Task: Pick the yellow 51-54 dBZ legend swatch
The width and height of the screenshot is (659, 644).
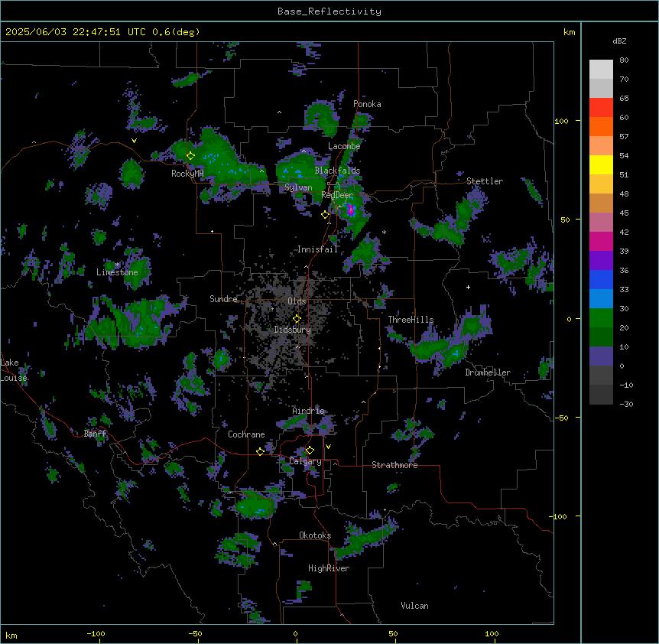Action: pyautogui.click(x=601, y=164)
